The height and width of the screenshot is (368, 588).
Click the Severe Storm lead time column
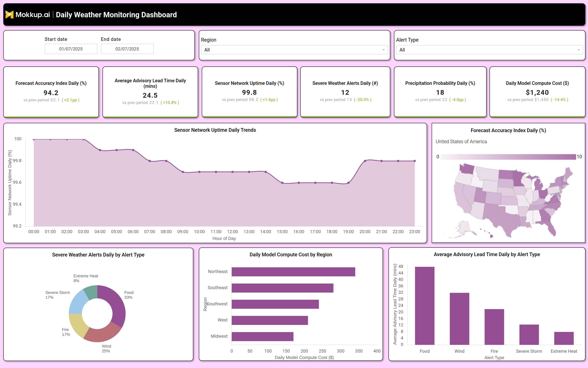coord(529,335)
